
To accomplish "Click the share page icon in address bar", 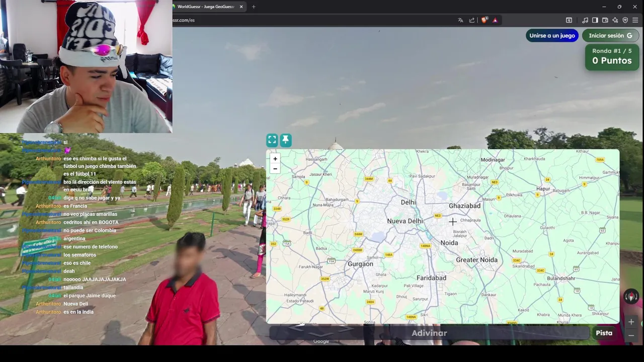I will pos(472,20).
